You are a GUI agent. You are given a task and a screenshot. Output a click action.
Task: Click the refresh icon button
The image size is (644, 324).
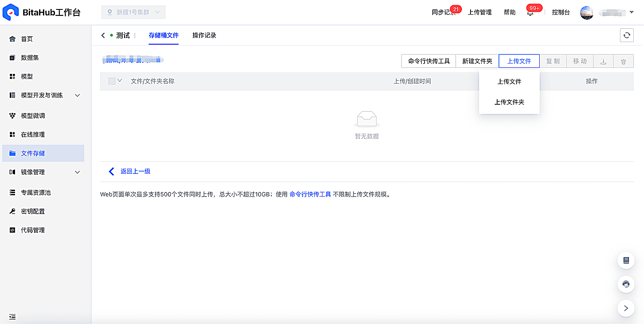click(x=627, y=35)
